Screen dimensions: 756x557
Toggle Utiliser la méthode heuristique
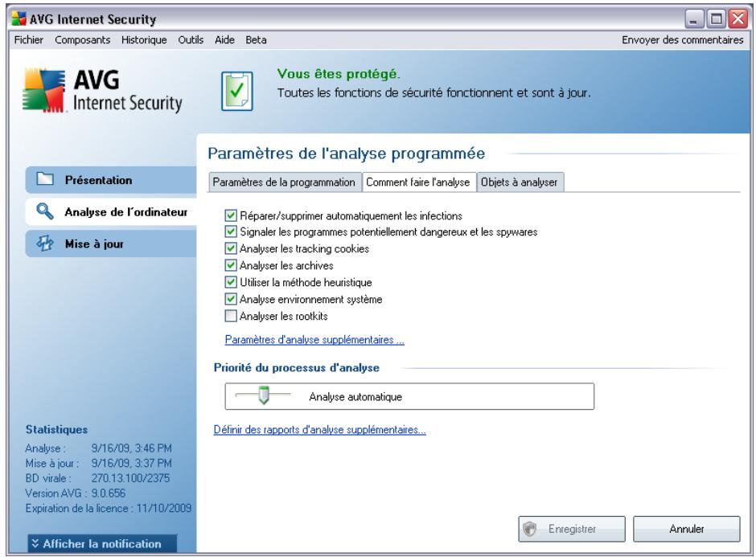(x=231, y=282)
